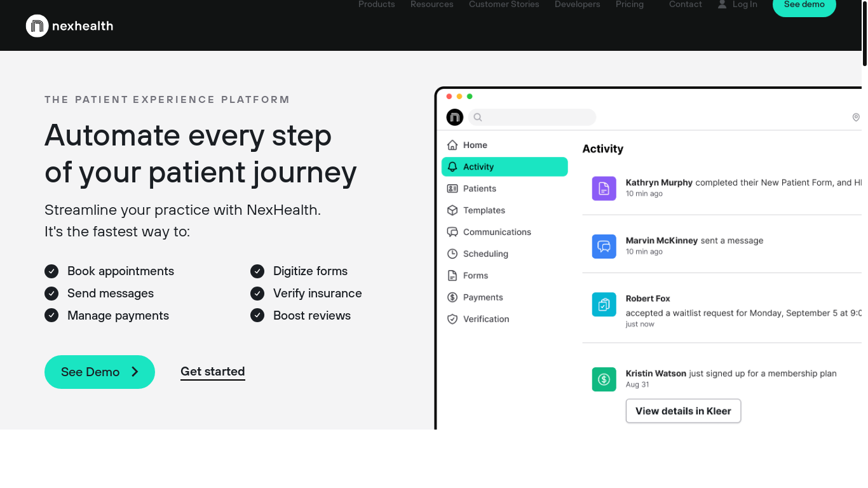Click the black NexHealth logo in app mockup
The height and width of the screenshot is (488, 868).
[455, 118]
